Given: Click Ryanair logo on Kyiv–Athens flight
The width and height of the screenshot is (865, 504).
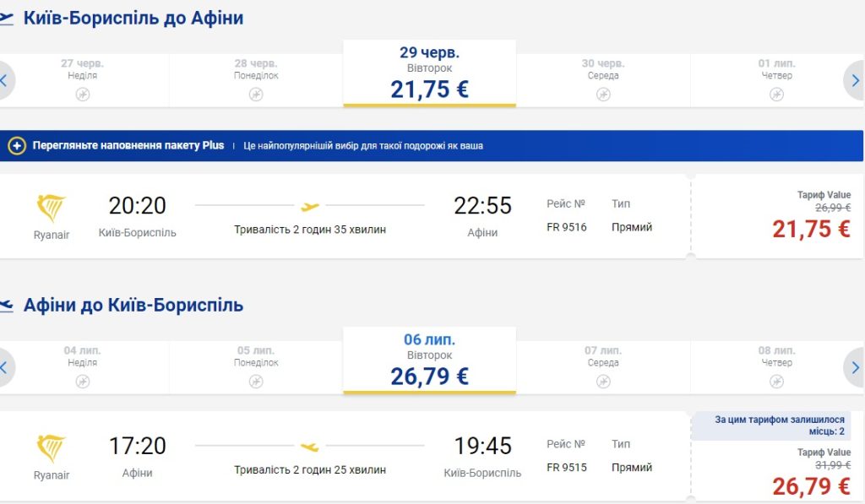Looking at the screenshot, I should pyautogui.click(x=52, y=209).
